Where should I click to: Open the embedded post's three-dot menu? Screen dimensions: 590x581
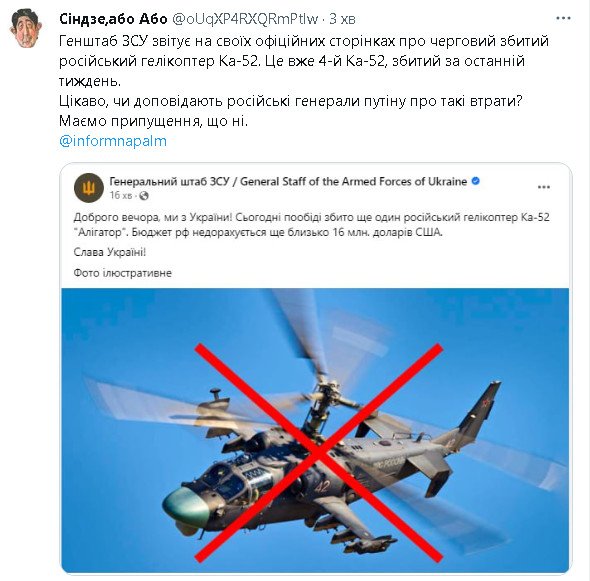tap(544, 187)
